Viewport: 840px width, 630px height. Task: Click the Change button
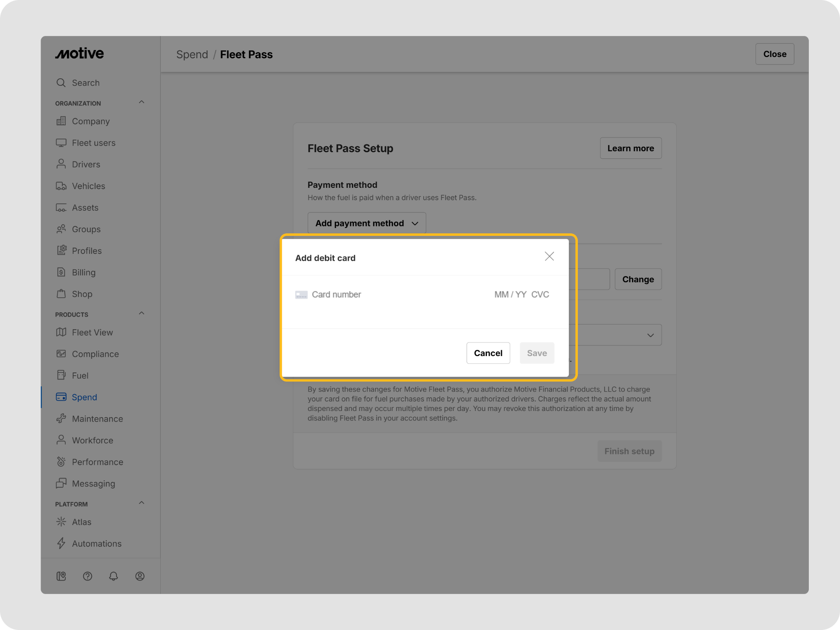638,279
